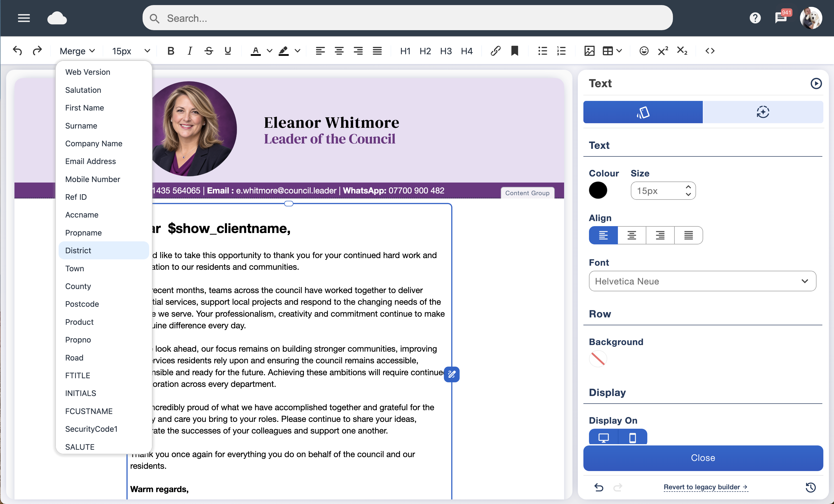Toggle strikethrough formatting
The width and height of the screenshot is (834, 504).
tap(208, 51)
